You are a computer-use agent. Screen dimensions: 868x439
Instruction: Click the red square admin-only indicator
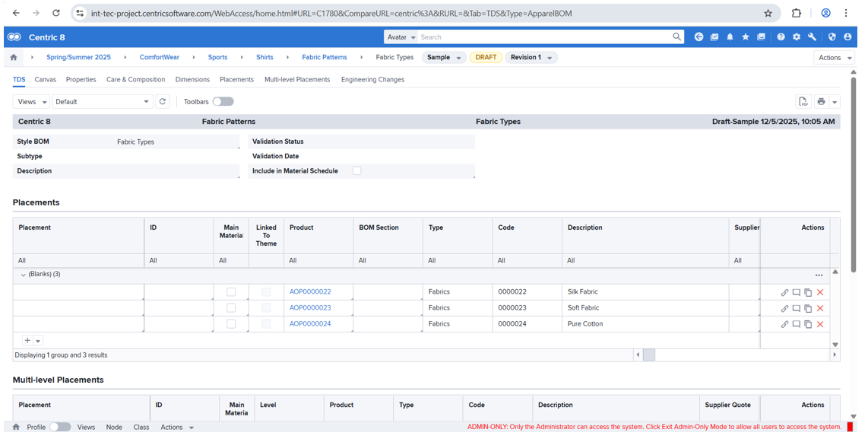click(x=850, y=427)
